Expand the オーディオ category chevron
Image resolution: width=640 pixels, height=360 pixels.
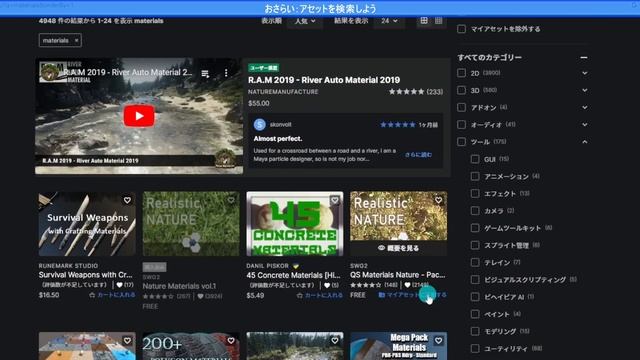584,124
